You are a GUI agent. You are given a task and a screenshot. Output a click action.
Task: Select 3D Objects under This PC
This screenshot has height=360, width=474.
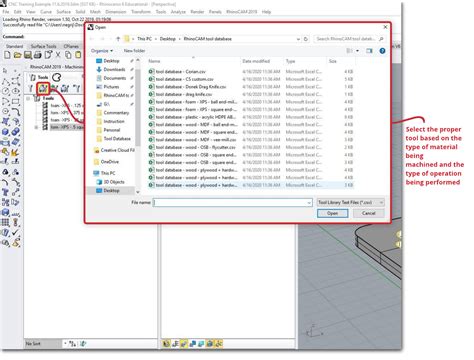(113, 182)
